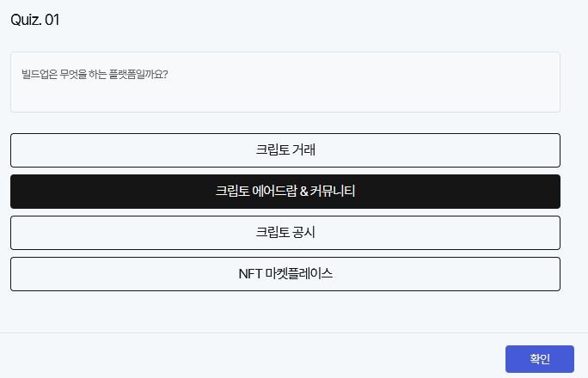The height and width of the screenshot is (378, 588).
Task: Click the question text 빌드업은 무엇을 하는 플랫폼일까요?
Action: 95,74
